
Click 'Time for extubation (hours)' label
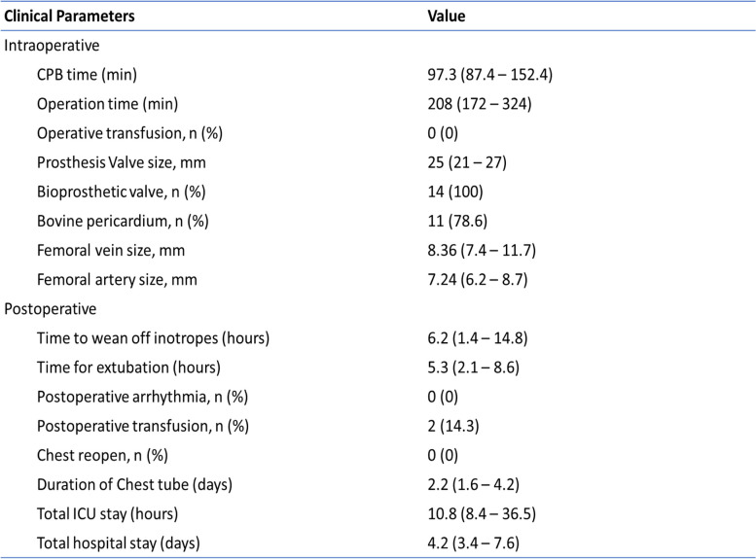tap(128, 367)
